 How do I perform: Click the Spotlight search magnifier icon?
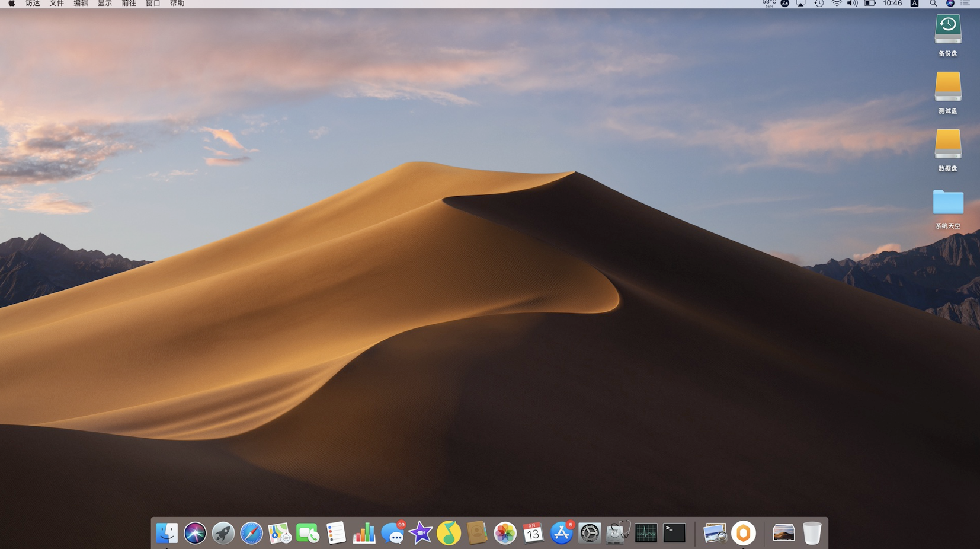coord(933,4)
